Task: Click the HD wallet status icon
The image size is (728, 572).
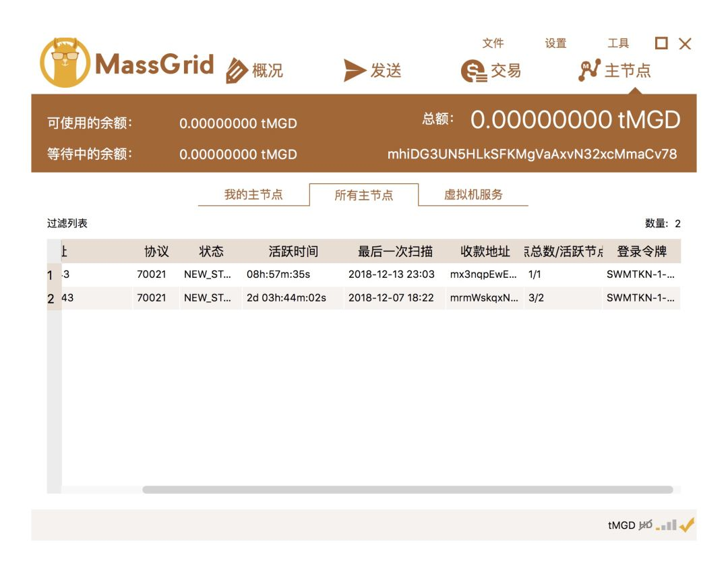Action: coord(645,525)
